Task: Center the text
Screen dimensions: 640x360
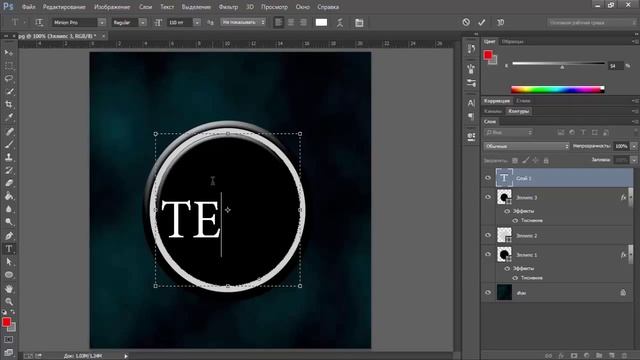Action: click(291, 22)
